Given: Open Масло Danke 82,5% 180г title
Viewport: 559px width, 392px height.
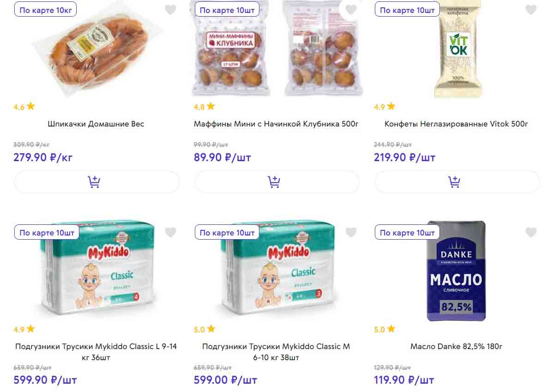Looking at the screenshot, I should (x=456, y=346).
